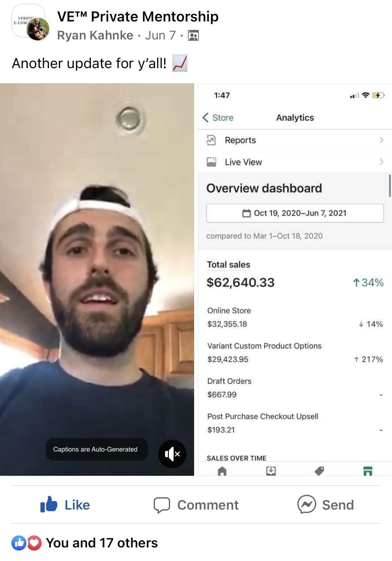
Task: Open the Orders inbox icon in bottom bar
Action: coord(271,471)
